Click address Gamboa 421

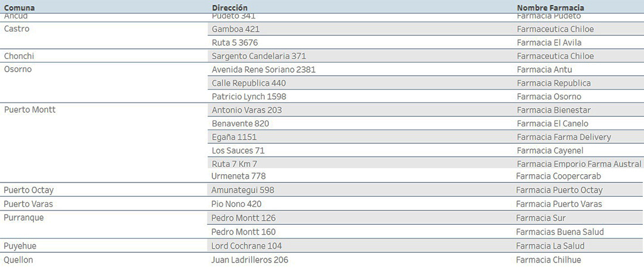(x=236, y=29)
